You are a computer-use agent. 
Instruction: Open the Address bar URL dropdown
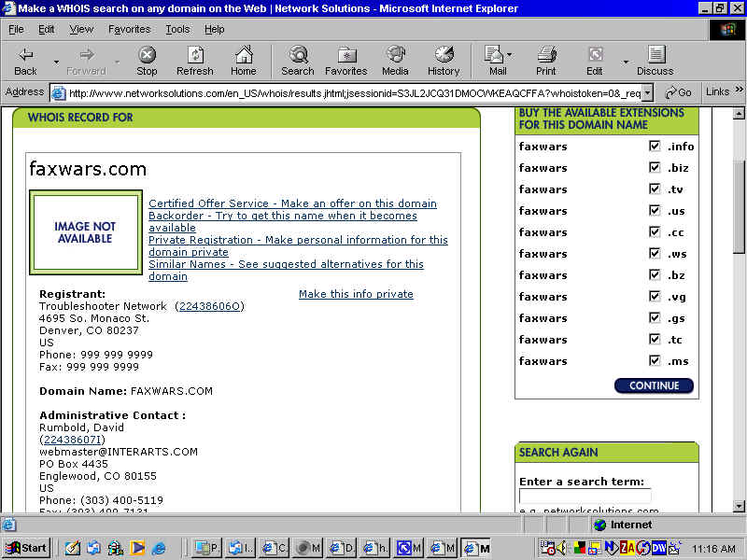(x=647, y=93)
